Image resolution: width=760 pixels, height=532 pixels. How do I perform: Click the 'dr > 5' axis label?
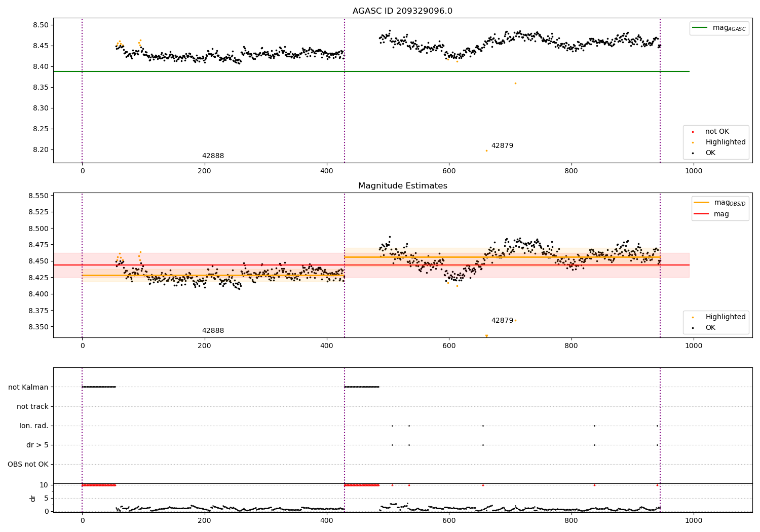point(37,445)
